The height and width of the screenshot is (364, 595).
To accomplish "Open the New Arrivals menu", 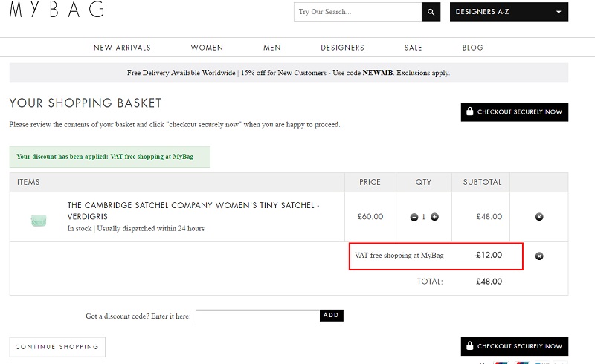I will tap(122, 48).
